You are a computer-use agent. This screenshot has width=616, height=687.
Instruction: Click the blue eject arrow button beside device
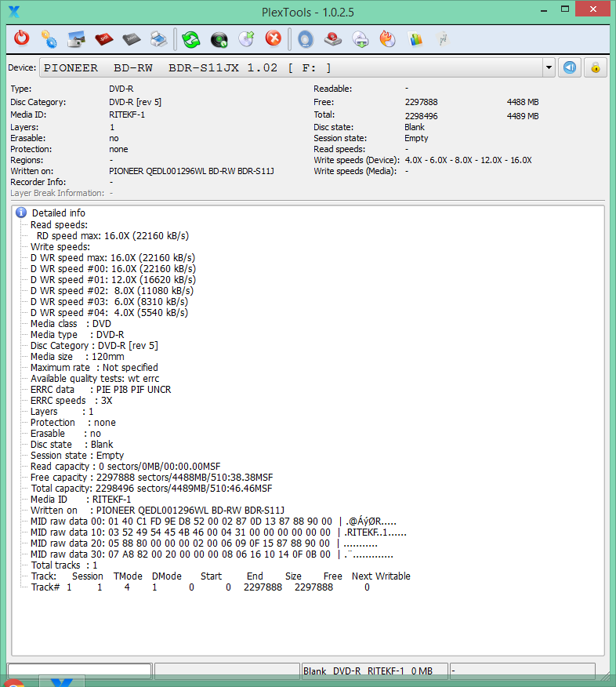[x=570, y=67]
